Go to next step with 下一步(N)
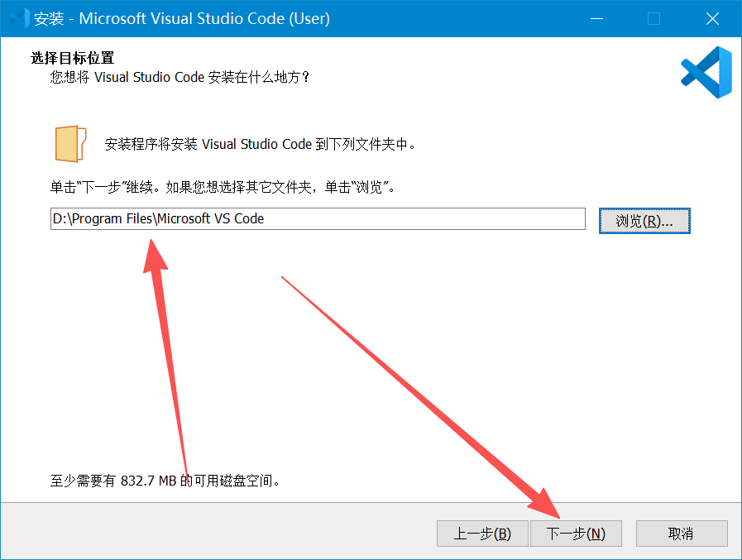742x560 pixels. pos(576,534)
